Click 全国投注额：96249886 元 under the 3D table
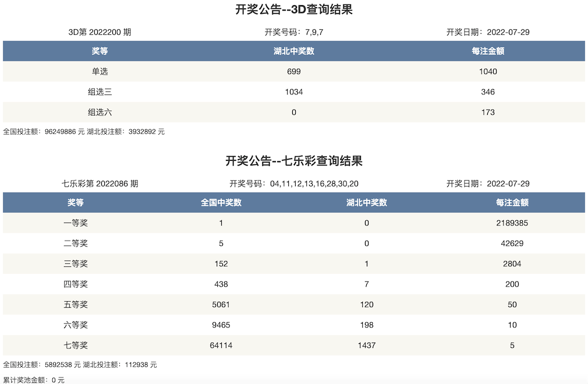 44,132
